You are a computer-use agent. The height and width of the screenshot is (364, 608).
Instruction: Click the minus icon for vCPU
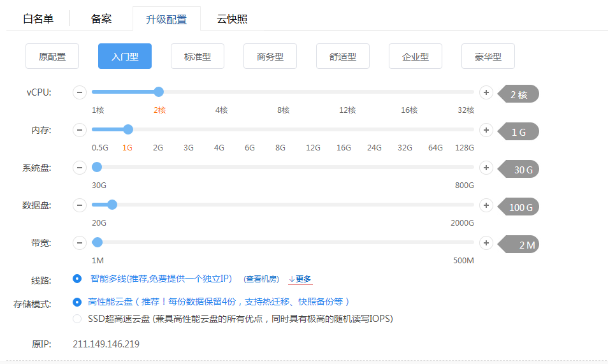[80, 92]
